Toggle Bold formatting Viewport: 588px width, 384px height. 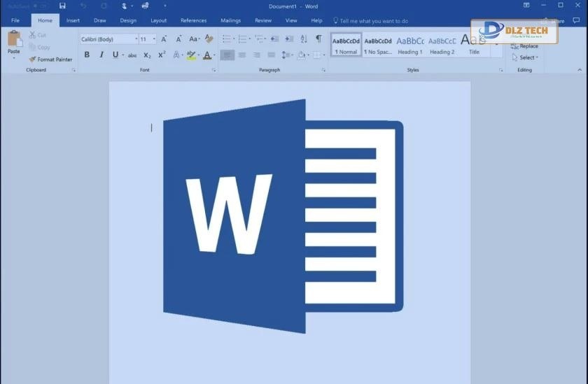click(87, 55)
